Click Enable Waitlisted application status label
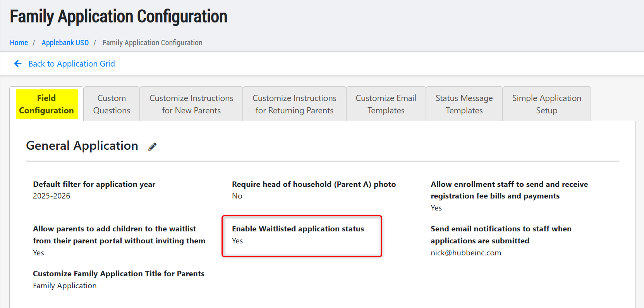The image size is (644, 308). coord(298,229)
